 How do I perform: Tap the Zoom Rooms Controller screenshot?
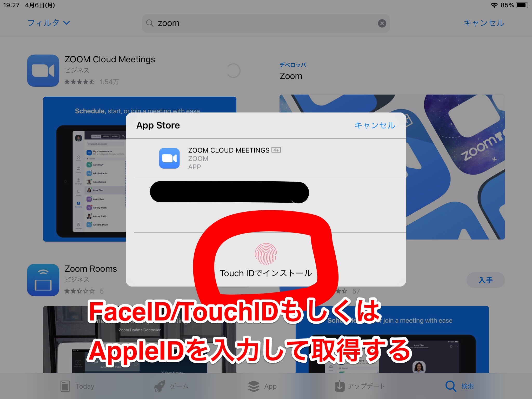point(140,340)
